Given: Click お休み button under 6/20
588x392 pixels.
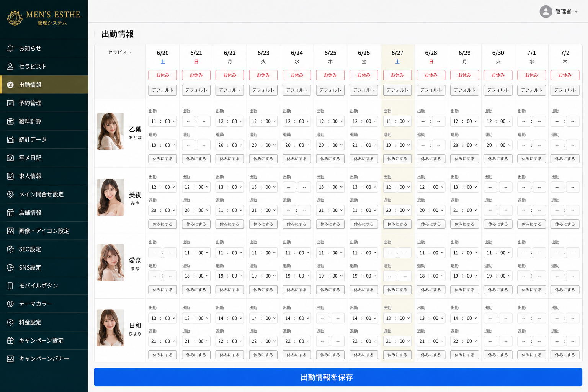Looking at the screenshot, I should click(163, 75).
